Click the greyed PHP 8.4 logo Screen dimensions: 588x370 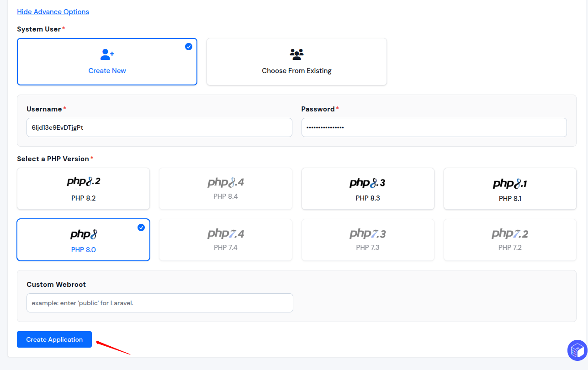coord(226,183)
